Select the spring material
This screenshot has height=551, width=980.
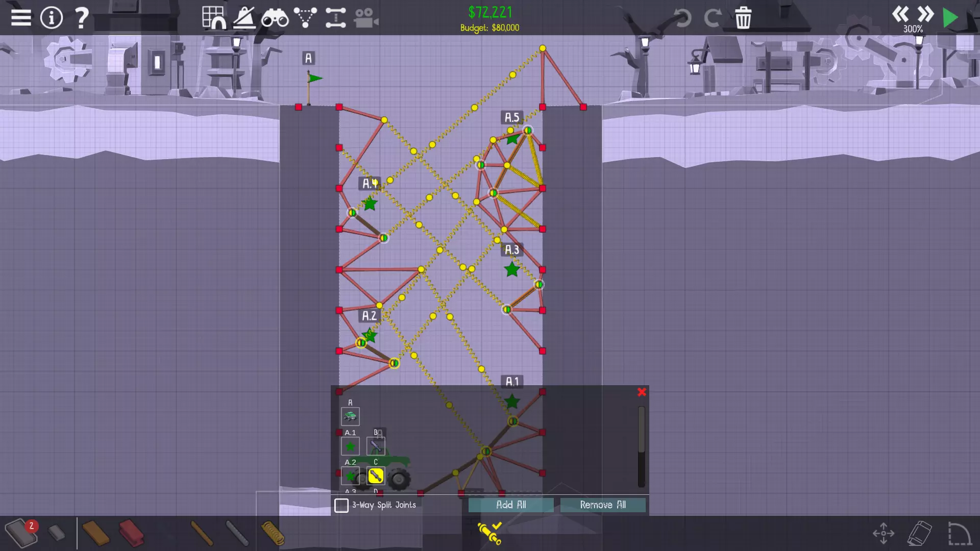(x=273, y=533)
